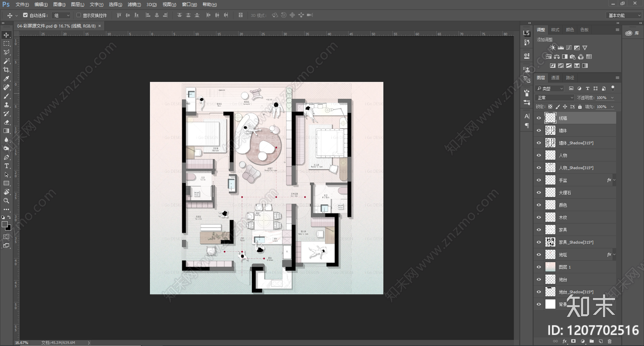Lock transparent pixels for the layer
Screen dimensions: 644x346
point(550,107)
